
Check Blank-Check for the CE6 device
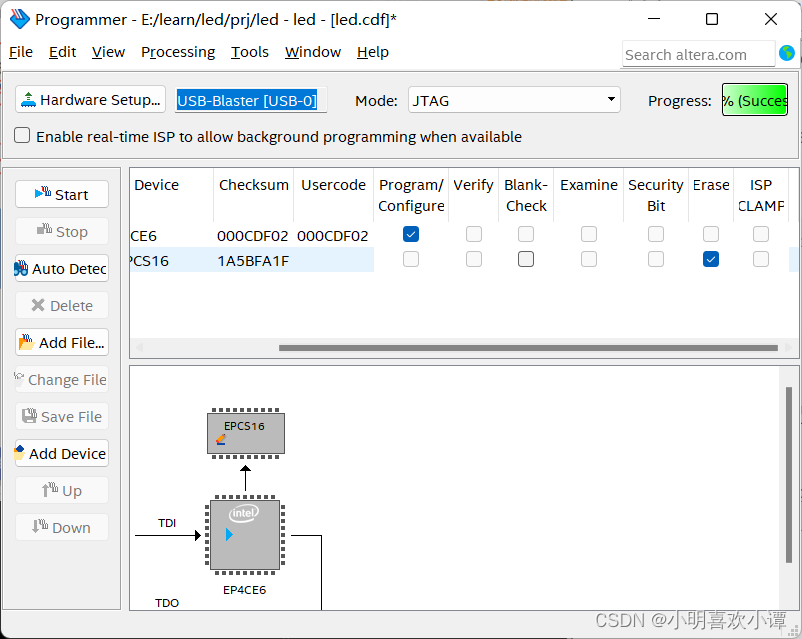point(526,234)
